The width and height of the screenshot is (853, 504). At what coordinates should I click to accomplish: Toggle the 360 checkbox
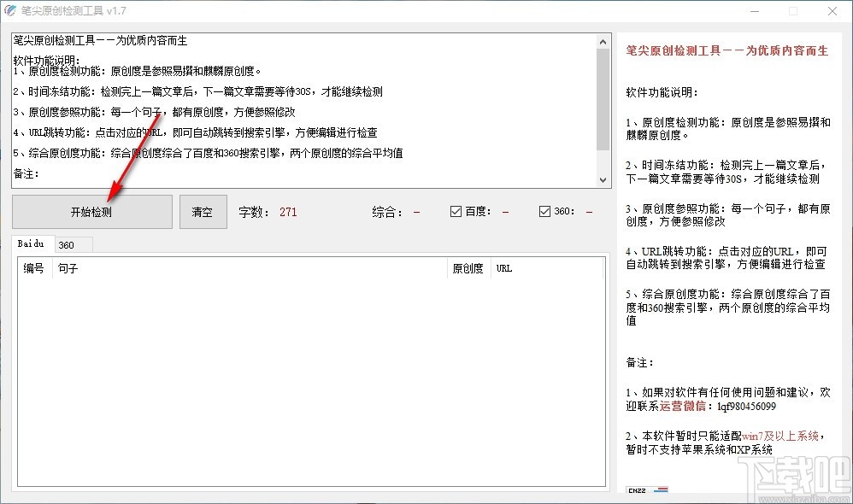[544, 212]
